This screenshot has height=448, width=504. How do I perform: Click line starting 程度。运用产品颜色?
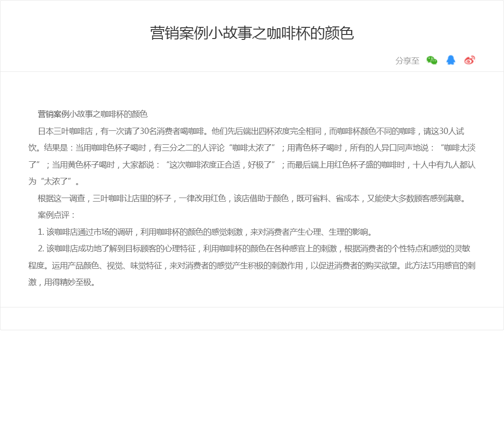click(252, 266)
